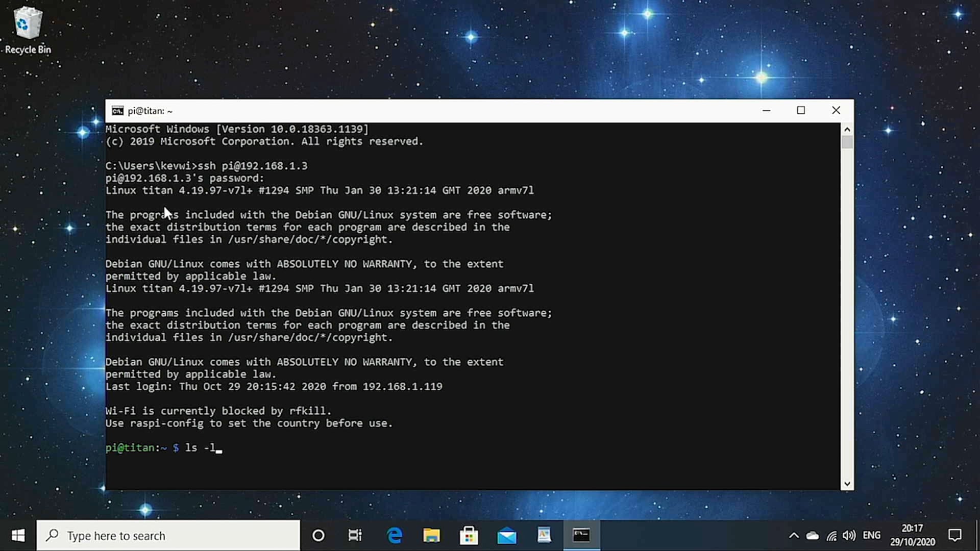Open the Wi-Fi network flyout
Screen dimensions: 980x551
[831, 535]
